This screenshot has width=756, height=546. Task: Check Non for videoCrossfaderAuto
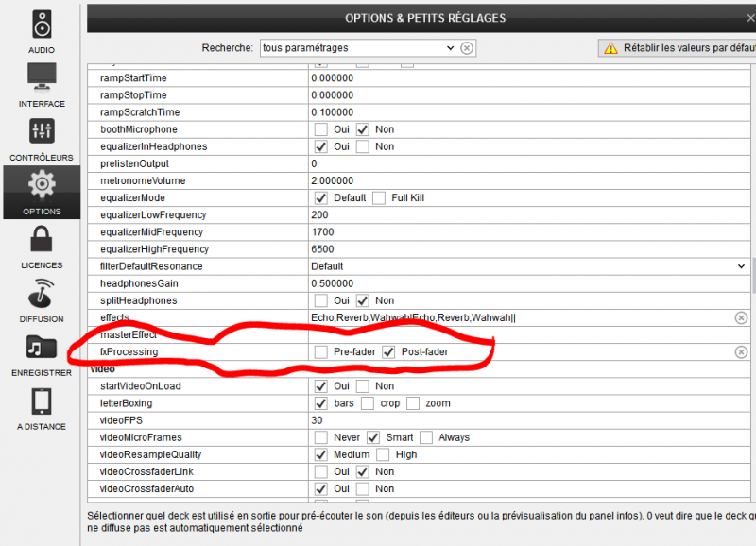363,488
